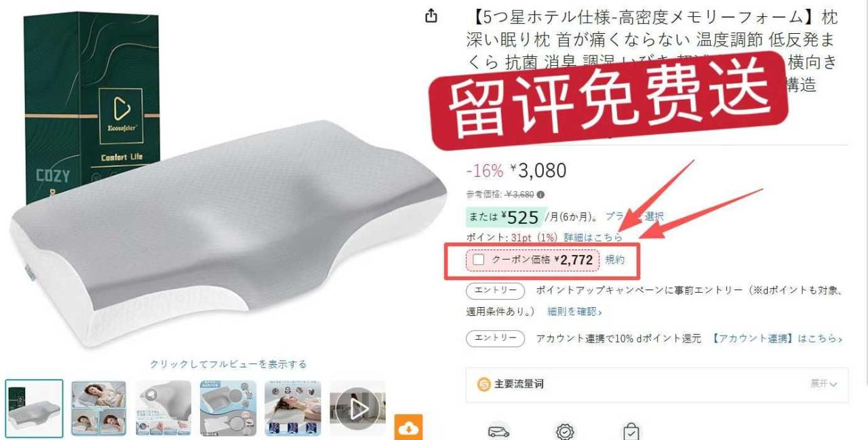Check the クーポン価格 ¥2,772 coupon checkbox
The height and width of the screenshot is (440, 868).
[x=479, y=260]
